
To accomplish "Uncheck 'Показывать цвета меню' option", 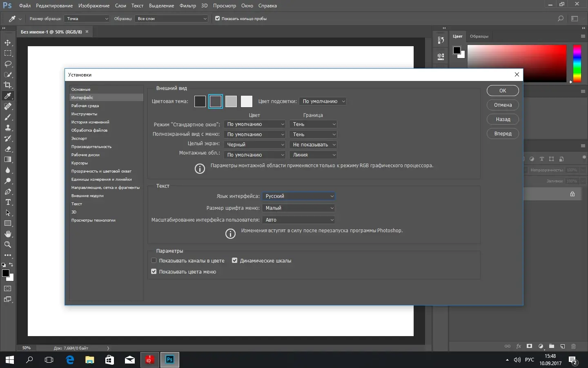I will click(154, 272).
